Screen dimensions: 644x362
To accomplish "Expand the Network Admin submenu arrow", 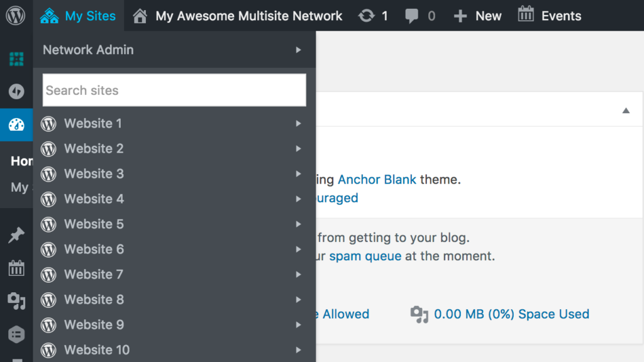I will [x=299, y=50].
